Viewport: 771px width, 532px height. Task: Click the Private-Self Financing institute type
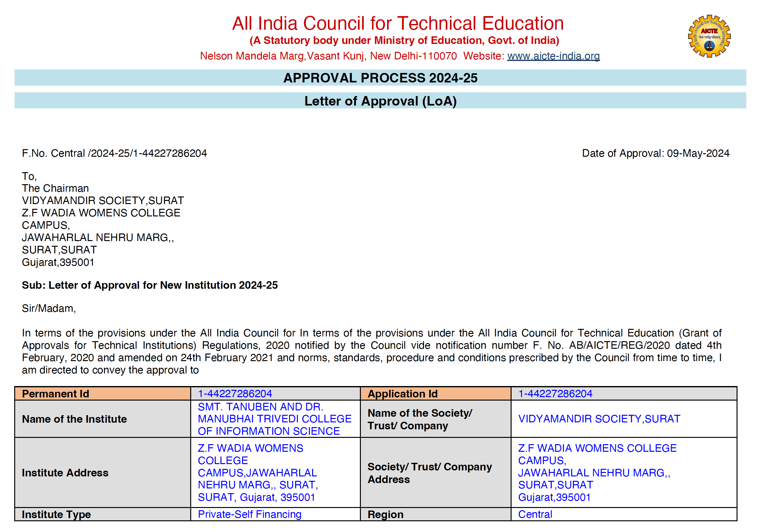pos(249,514)
